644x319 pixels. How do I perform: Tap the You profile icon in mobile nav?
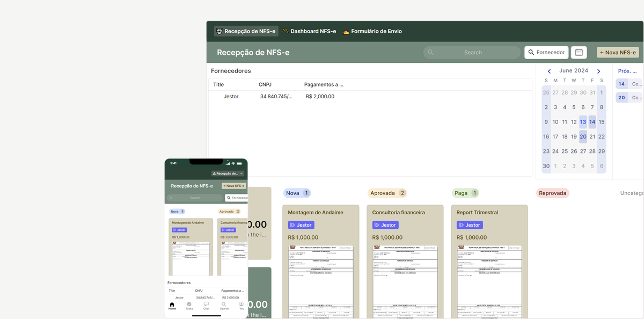click(241, 305)
